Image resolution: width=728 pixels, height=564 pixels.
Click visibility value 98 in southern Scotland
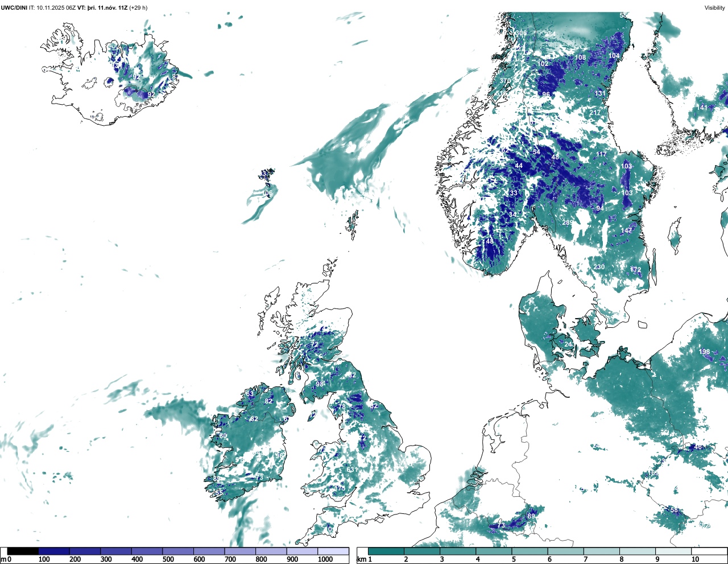(x=320, y=384)
